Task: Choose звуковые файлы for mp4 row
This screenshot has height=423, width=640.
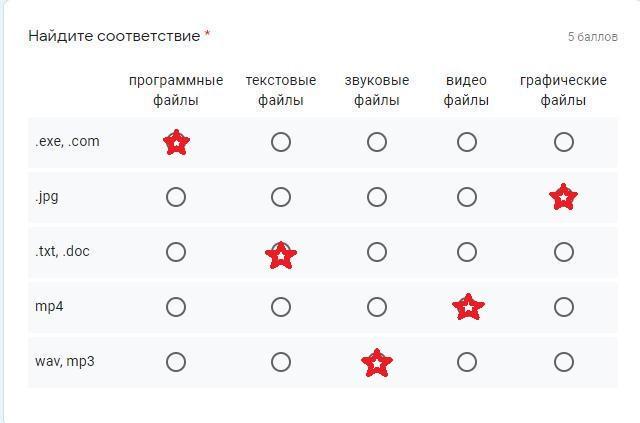Action: [x=376, y=307]
